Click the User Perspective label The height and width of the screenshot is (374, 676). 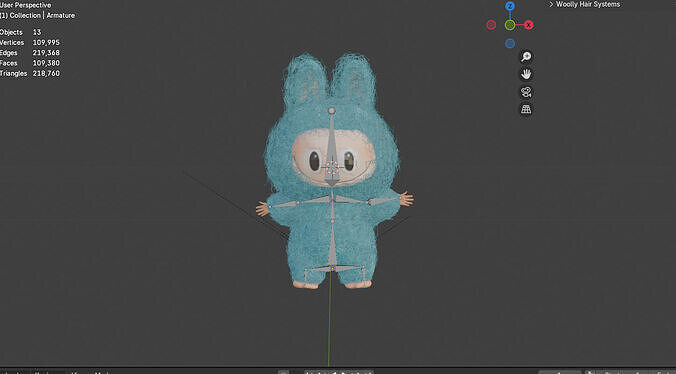coord(25,5)
